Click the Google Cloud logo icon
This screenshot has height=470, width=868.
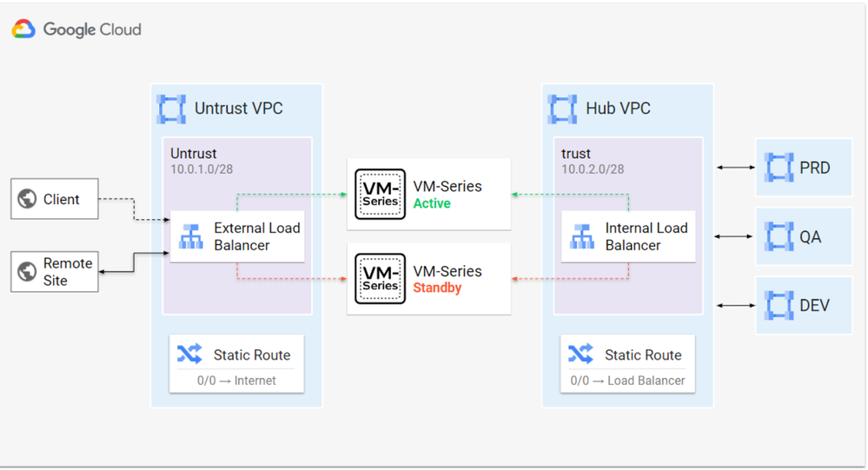[23, 30]
